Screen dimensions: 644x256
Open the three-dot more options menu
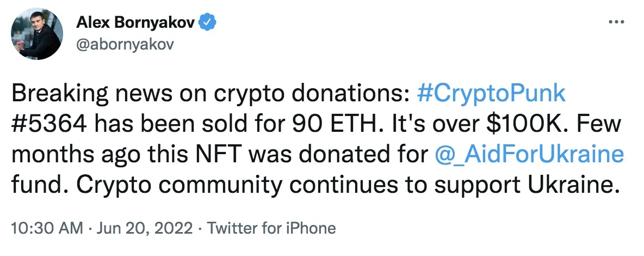pyautogui.click(x=616, y=21)
